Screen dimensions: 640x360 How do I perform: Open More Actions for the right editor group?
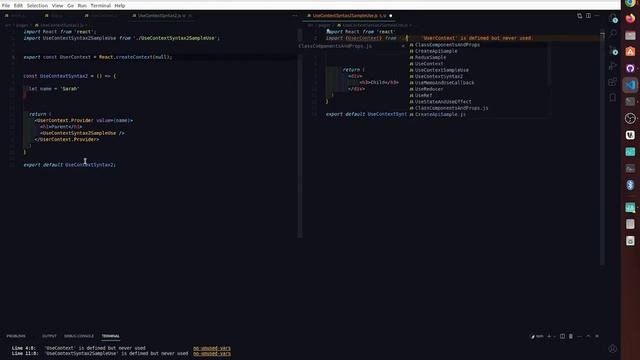pyautogui.click(x=597, y=16)
